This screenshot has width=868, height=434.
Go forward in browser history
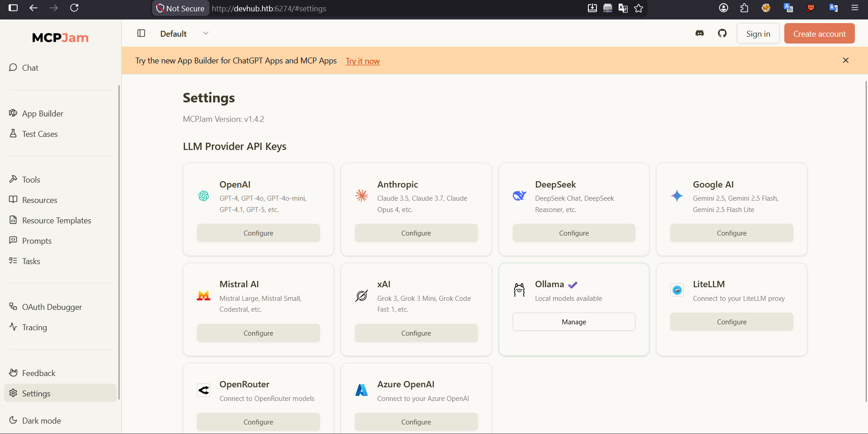click(54, 8)
